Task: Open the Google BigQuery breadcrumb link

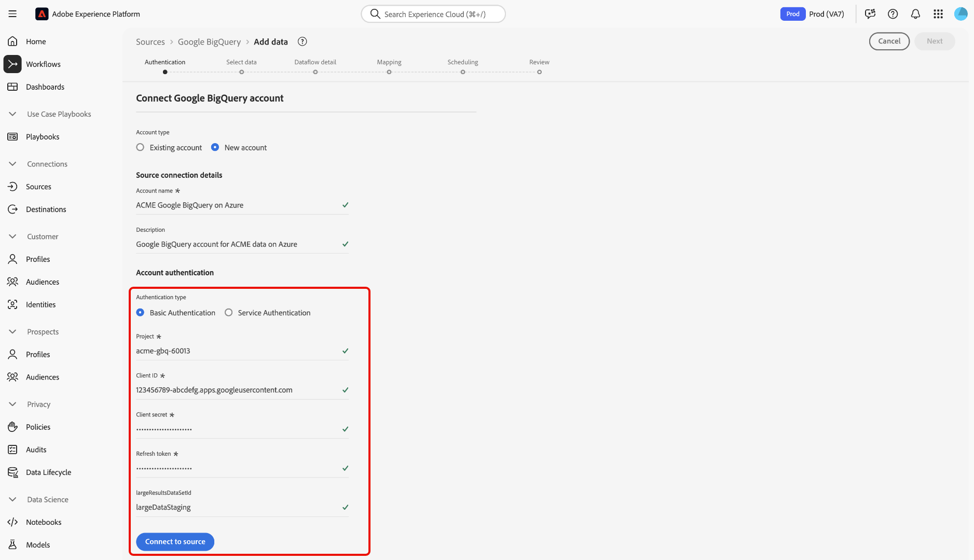Action: (209, 42)
